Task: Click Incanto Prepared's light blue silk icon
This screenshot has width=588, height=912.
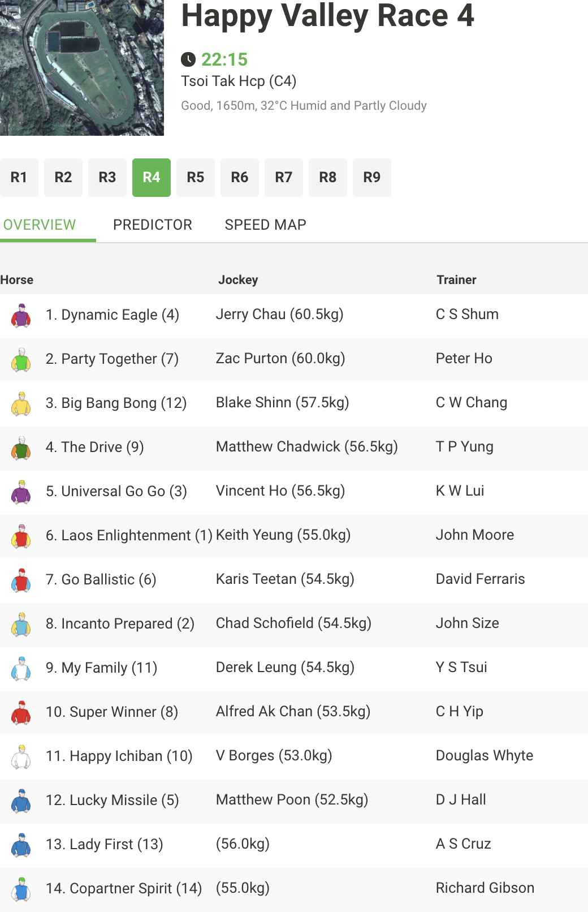Action: tap(21, 624)
